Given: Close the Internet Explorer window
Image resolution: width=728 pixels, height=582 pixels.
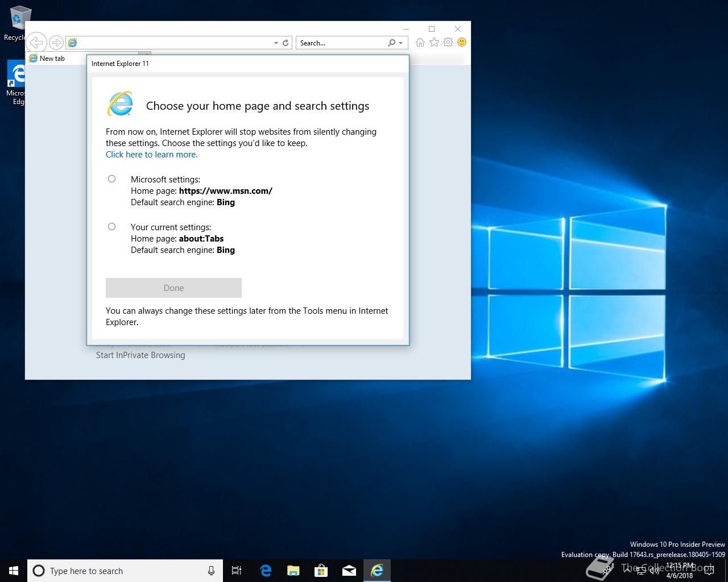Looking at the screenshot, I should [x=458, y=29].
